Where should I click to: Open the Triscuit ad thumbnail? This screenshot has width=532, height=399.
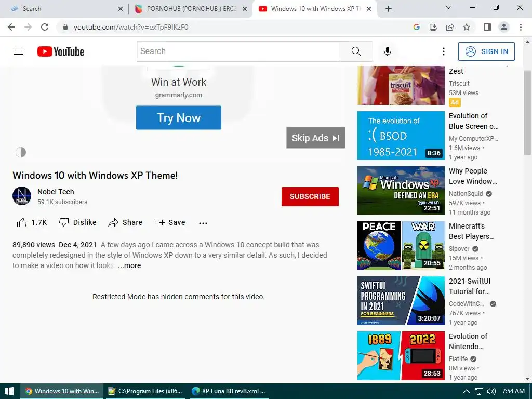point(401,86)
